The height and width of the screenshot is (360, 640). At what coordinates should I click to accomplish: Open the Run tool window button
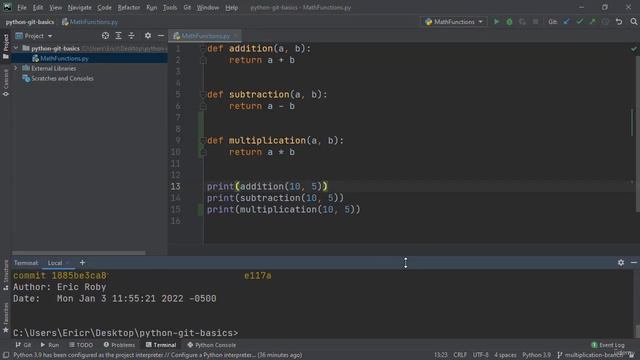tap(49, 345)
